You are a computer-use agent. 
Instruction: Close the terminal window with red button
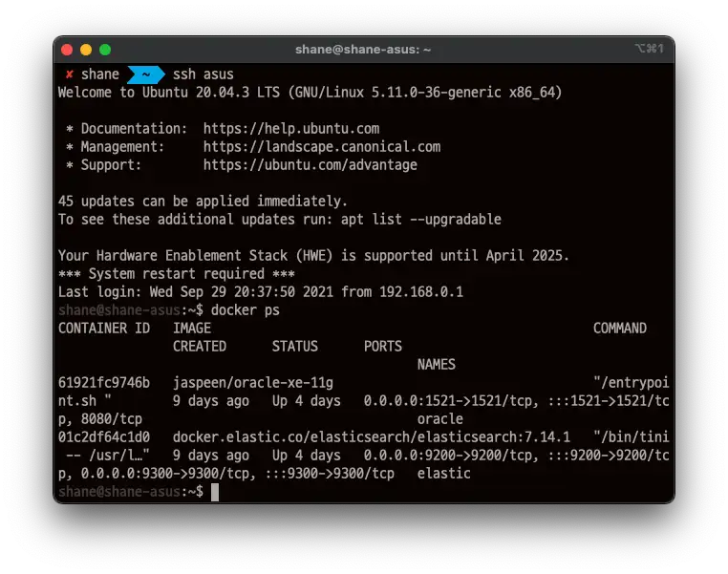(x=67, y=50)
